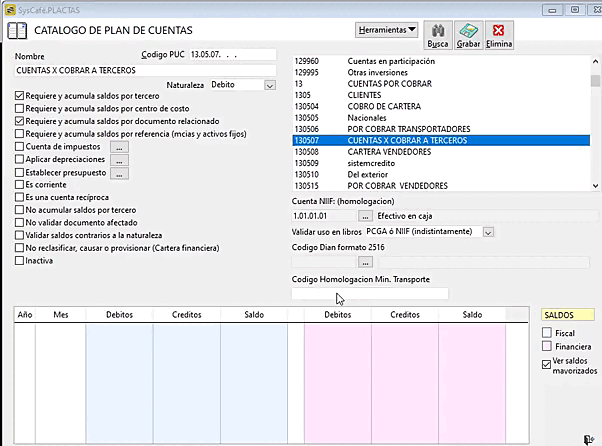Viewport: 602px width, 446px height.
Task: Expand Validar uso en libros dropdown
Action: point(488,232)
